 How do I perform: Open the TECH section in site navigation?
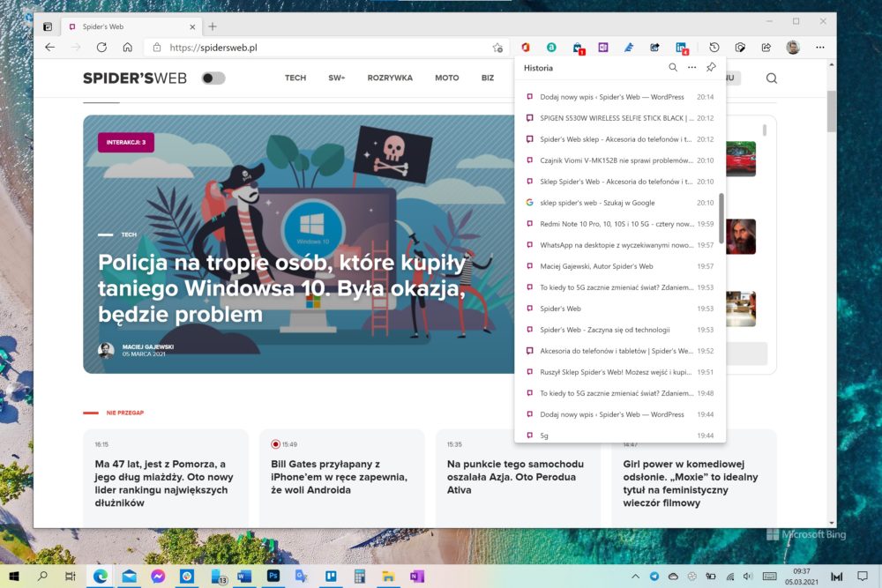295,78
